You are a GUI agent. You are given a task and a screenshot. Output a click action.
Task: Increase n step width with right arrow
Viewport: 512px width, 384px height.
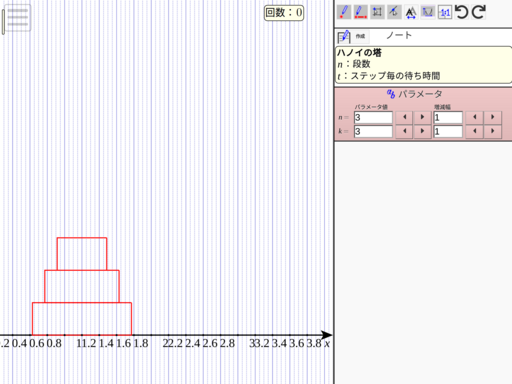[492, 117]
